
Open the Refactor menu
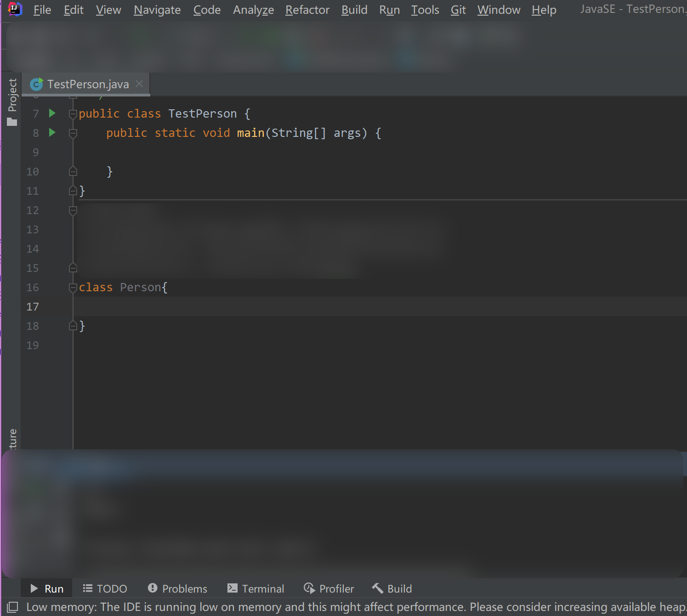point(307,10)
